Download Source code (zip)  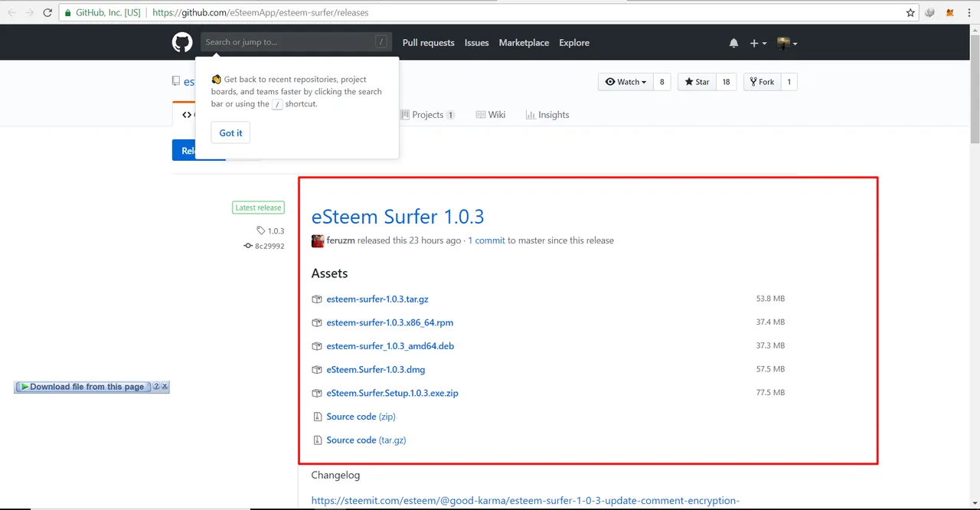coord(361,417)
